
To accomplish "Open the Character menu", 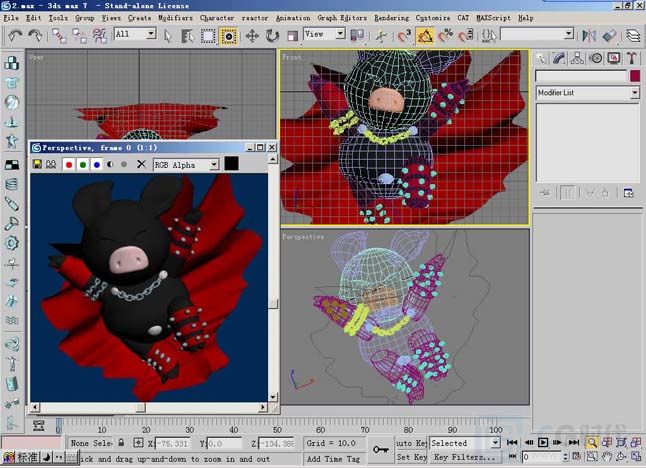I will 217,18.
